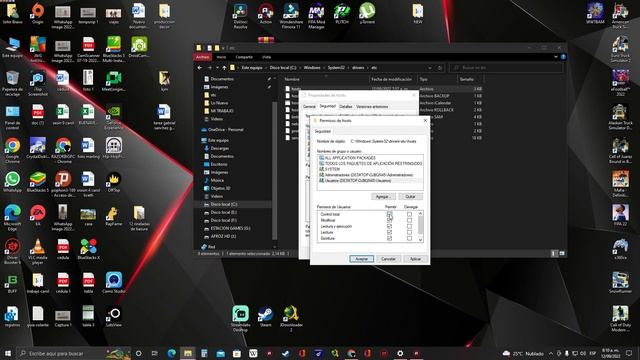Sort by Fecha de modificación column

coord(392,79)
